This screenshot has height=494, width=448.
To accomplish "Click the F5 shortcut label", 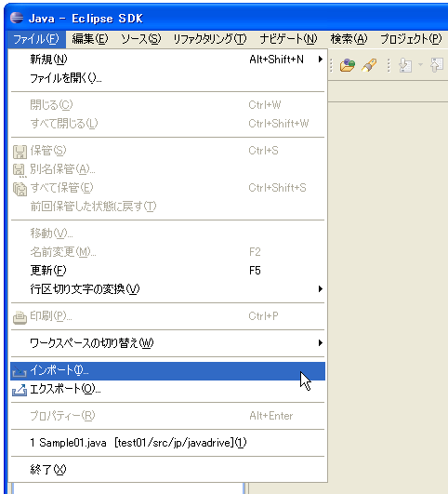I will (x=255, y=271).
